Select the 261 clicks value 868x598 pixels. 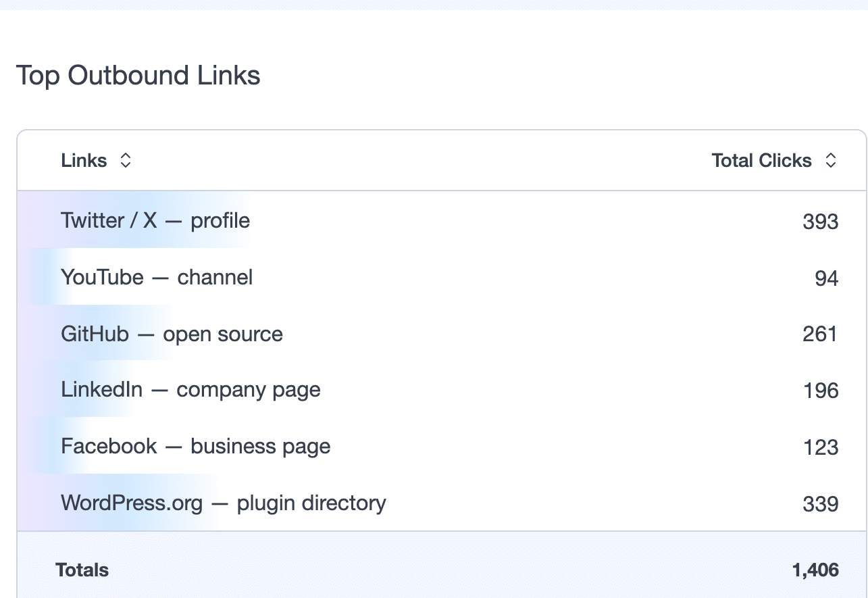(x=820, y=334)
